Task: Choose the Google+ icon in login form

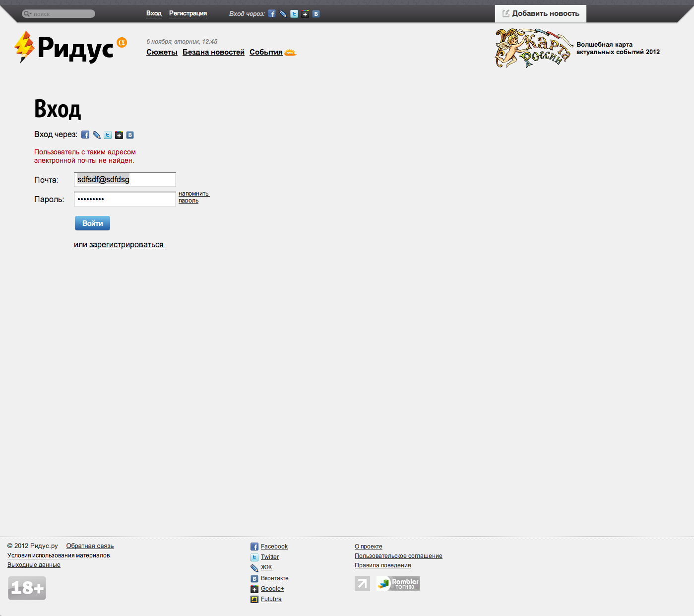Action: click(x=119, y=135)
